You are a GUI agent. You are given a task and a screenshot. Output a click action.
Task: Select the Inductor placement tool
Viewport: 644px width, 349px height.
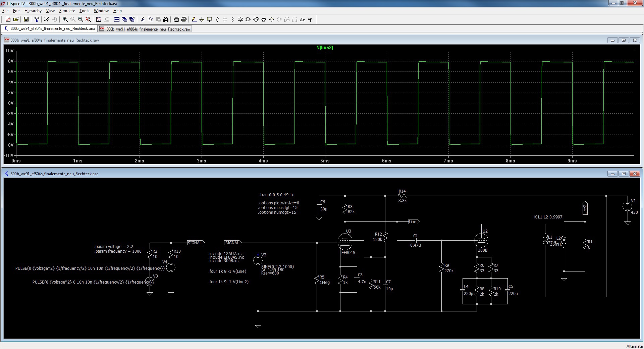(232, 19)
